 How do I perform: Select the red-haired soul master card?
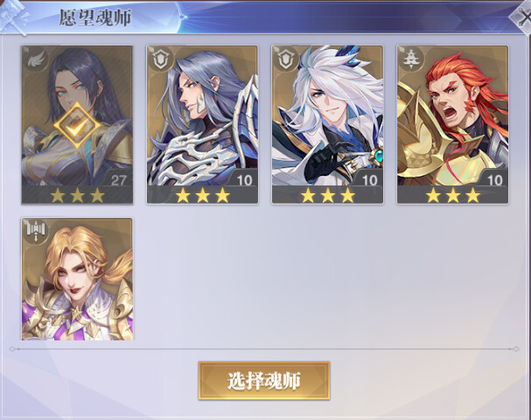tap(453, 124)
